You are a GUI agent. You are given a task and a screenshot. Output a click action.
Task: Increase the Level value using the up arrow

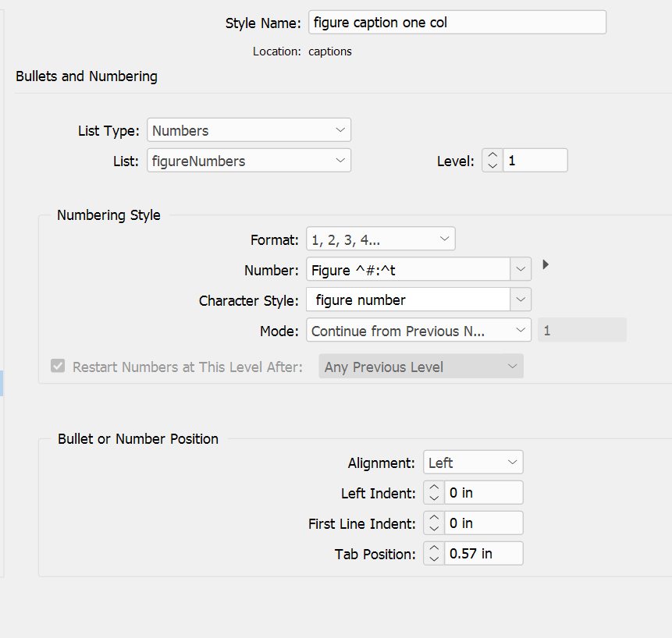coord(492,155)
